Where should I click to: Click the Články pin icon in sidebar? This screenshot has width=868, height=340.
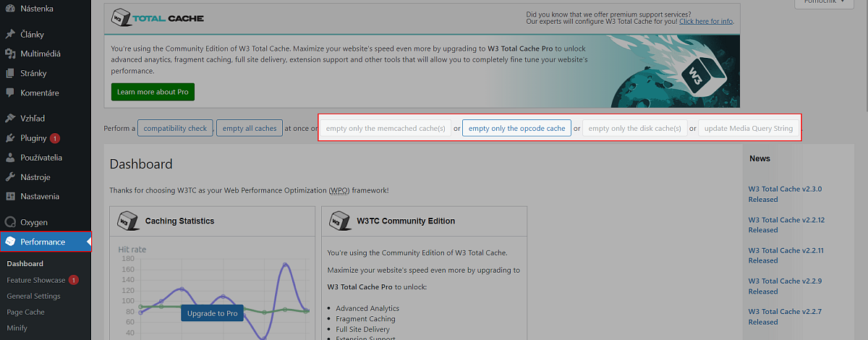click(x=10, y=34)
